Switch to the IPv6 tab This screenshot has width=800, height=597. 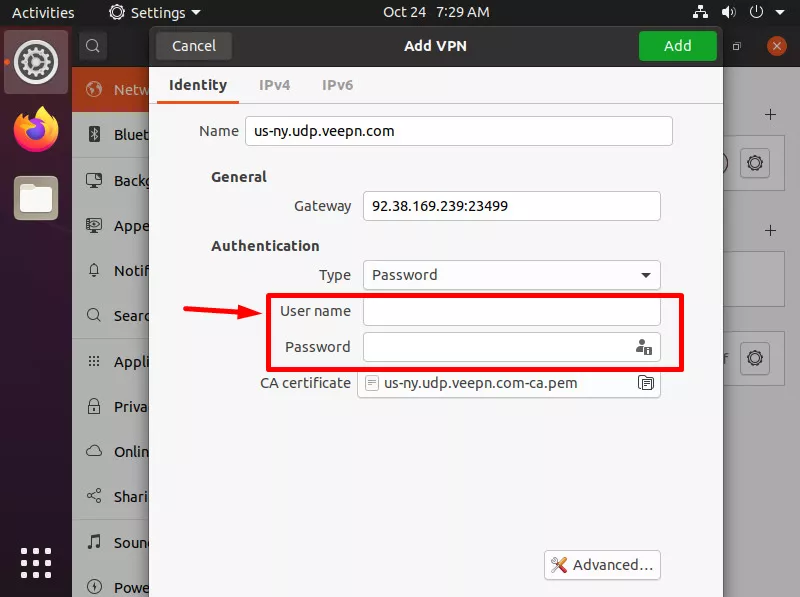point(337,85)
